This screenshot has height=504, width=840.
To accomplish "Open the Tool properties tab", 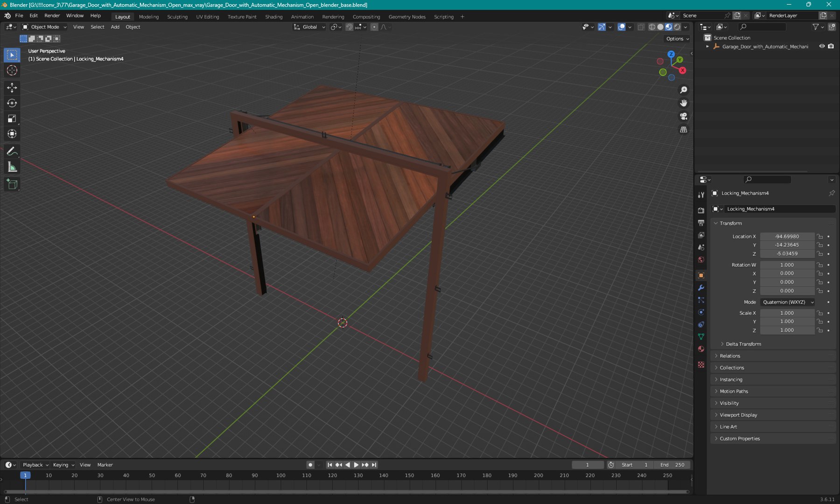I will click(701, 195).
